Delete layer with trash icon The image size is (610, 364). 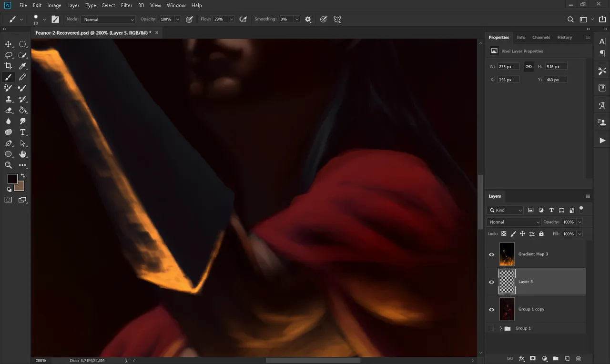click(x=579, y=358)
